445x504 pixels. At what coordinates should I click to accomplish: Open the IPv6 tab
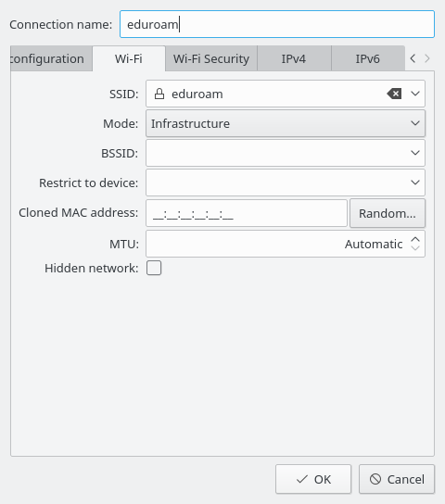pyautogui.click(x=368, y=58)
